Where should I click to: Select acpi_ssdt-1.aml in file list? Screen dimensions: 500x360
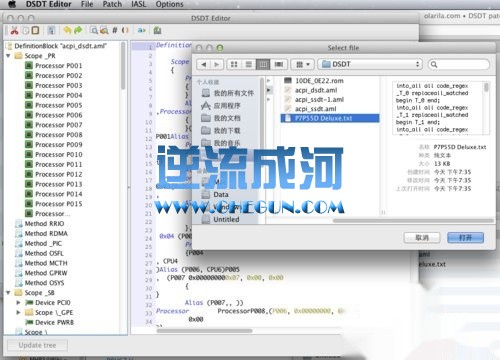point(319,99)
